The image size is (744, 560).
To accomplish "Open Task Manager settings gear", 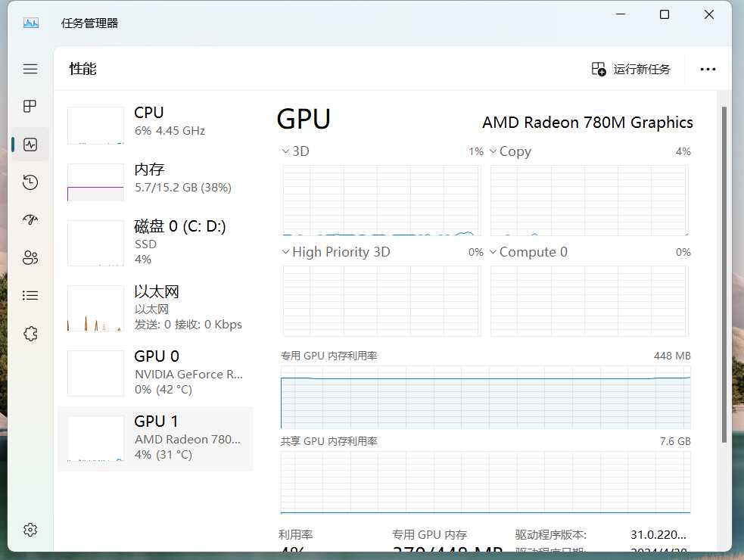I will tap(30, 530).
